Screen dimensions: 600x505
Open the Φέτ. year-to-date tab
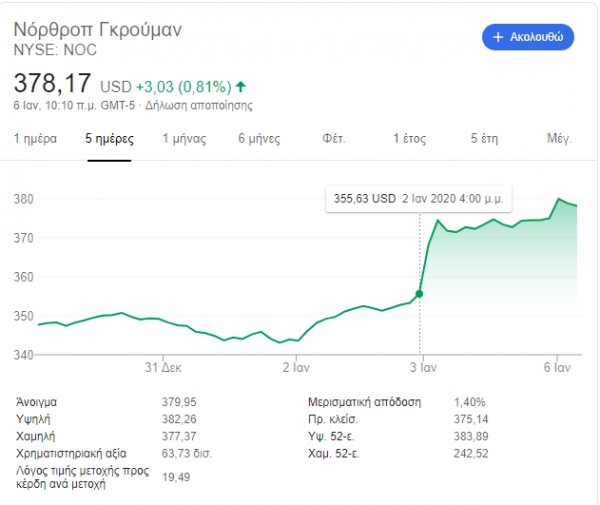[334, 138]
